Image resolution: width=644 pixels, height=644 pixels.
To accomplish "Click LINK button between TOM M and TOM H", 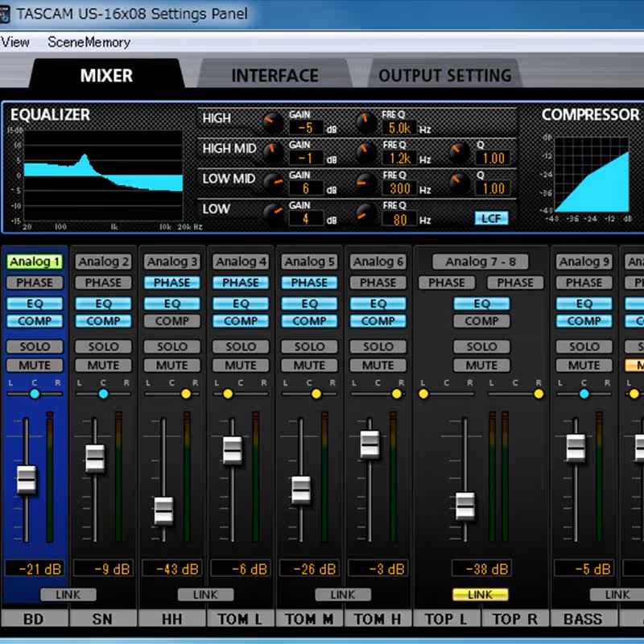I will [x=343, y=594].
